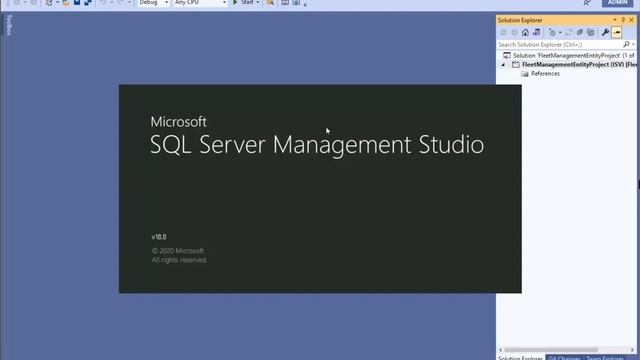Click the auto-hide pin on Solution Explorer
Image resolution: width=640 pixels, height=360 pixels.
[x=623, y=20]
